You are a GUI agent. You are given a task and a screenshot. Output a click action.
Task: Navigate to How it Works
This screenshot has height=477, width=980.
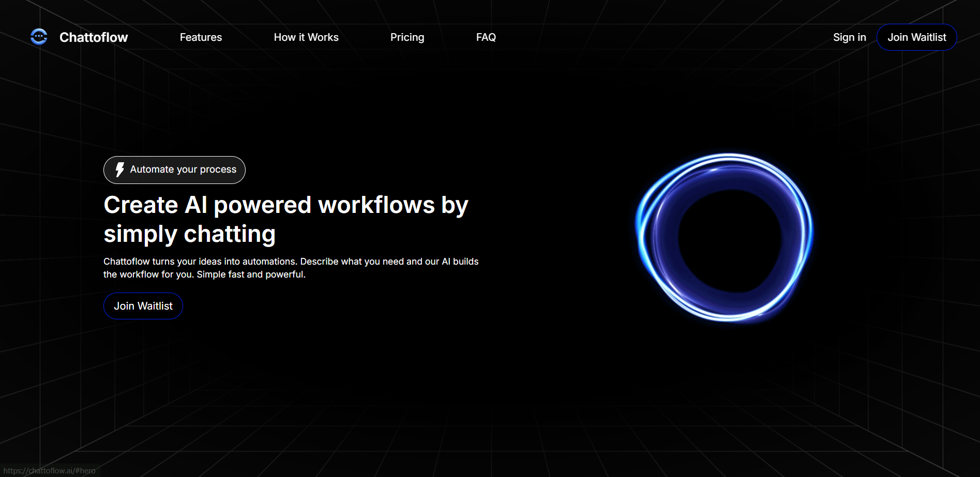coord(306,37)
